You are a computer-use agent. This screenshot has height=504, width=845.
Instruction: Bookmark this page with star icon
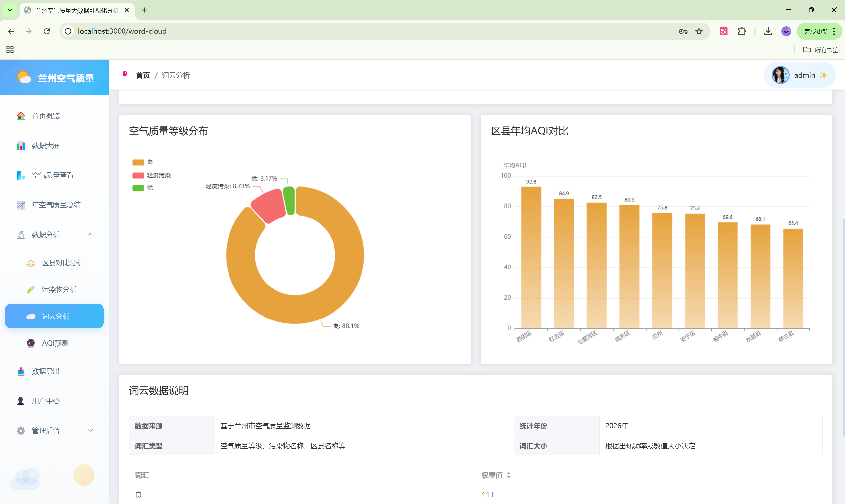pyautogui.click(x=699, y=31)
